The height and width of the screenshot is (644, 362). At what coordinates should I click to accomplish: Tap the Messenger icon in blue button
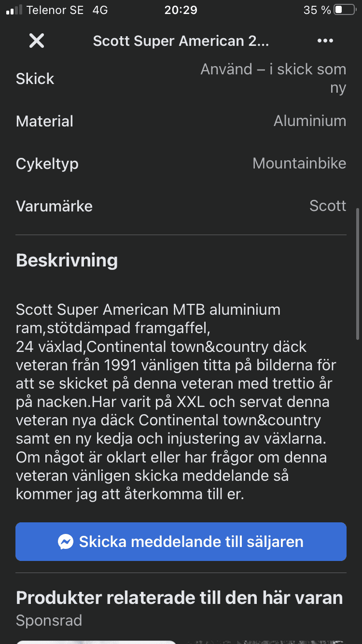66,542
